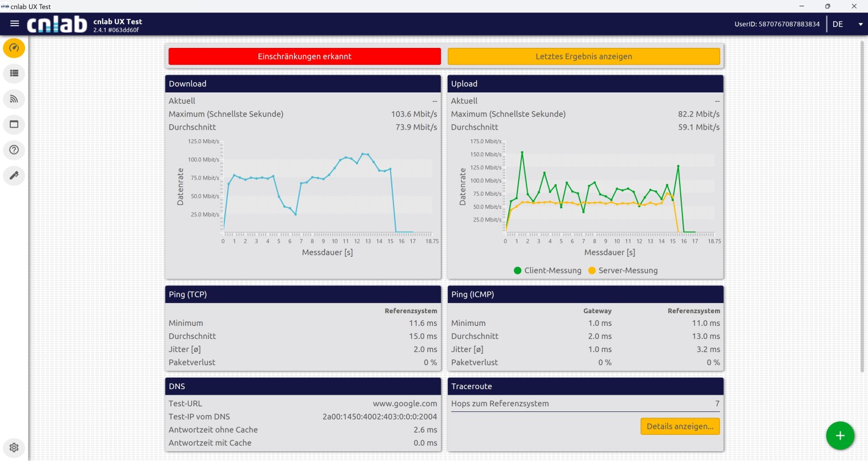Click the cnlab logo in header
The width and height of the screenshot is (868, 461).
point(57,25)
